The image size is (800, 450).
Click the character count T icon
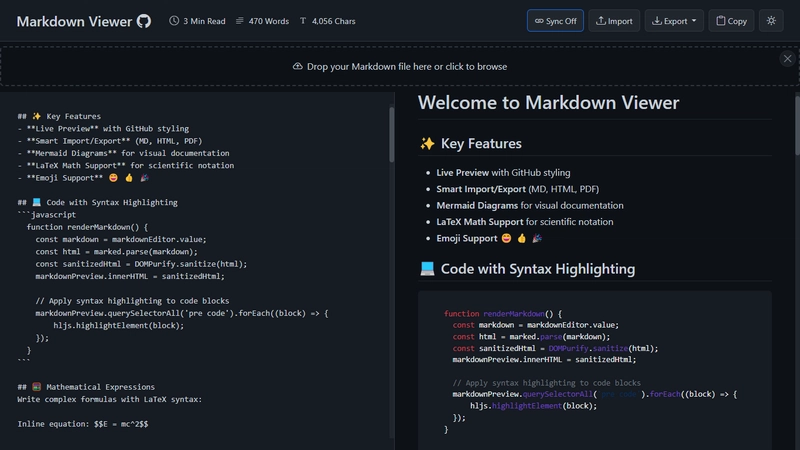[303, 21]
